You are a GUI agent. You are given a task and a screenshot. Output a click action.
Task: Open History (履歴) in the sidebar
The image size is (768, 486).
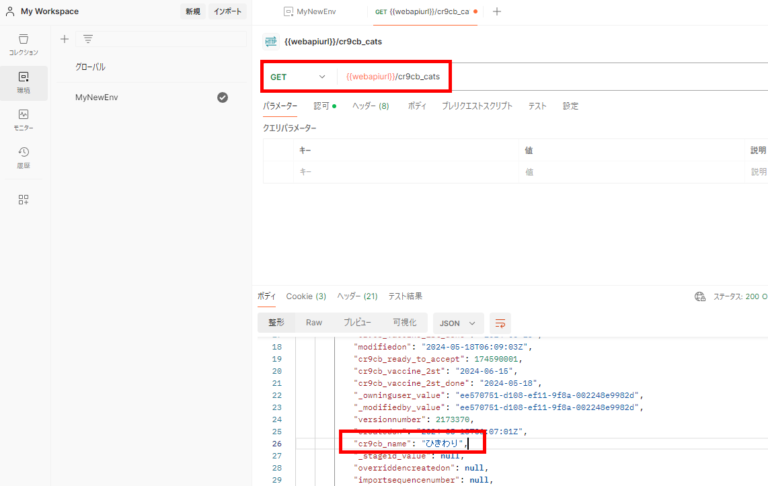click(x=23, y=157)
